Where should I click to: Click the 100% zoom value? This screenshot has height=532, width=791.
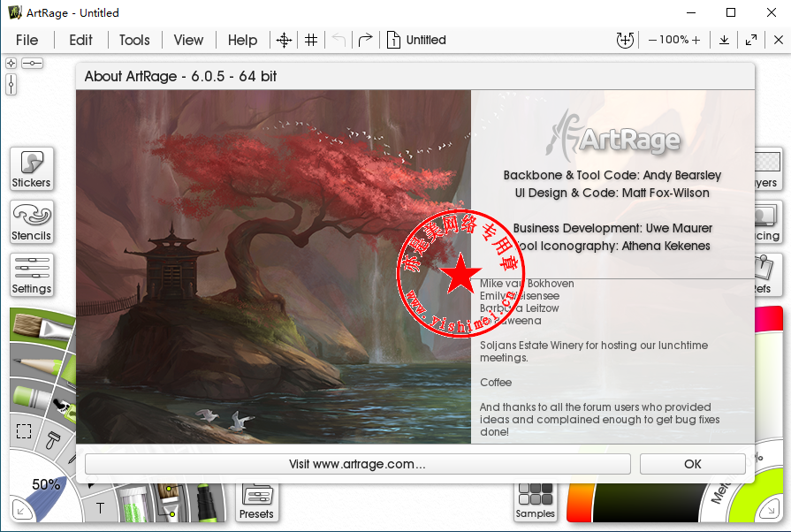click(674, 40)
